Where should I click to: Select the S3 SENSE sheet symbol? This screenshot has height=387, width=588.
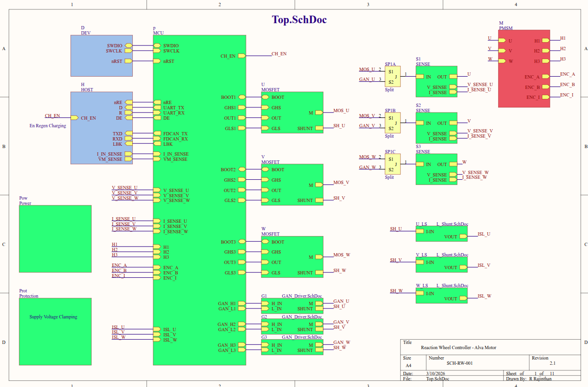click(436, 169)
